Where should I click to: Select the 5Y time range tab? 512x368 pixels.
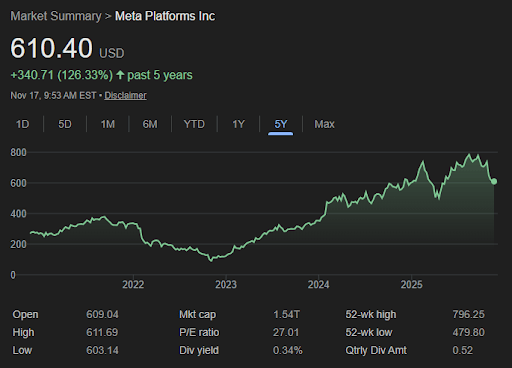tap(281, 124)
